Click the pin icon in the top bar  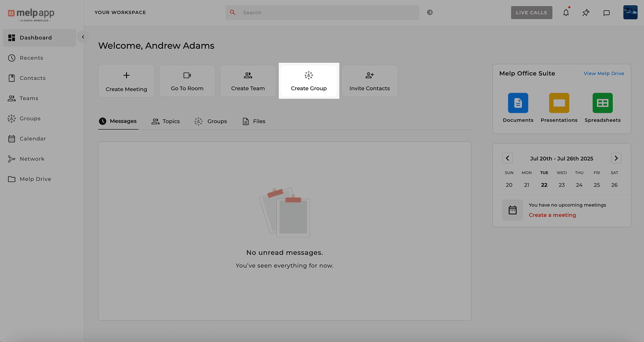pyautogui.click(x=586, y=12)
